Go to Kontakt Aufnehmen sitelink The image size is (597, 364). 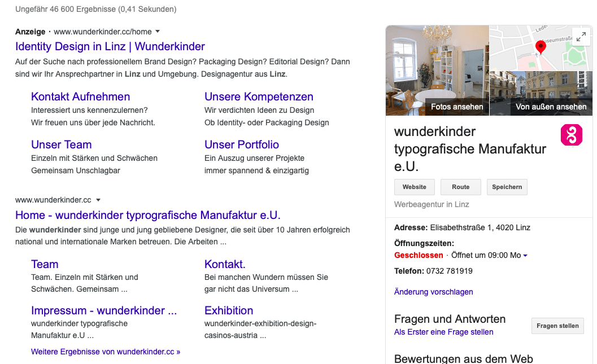81,97
